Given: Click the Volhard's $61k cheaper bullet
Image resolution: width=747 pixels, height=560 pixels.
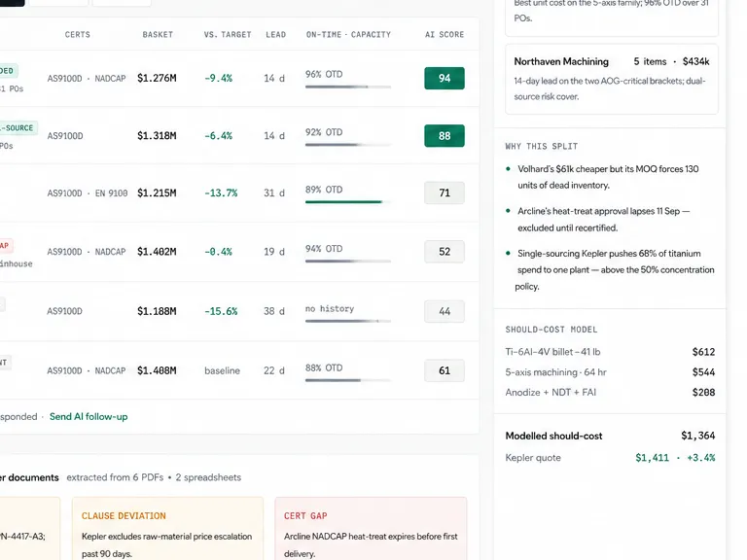Looking at the screenshot, I should click(x=608, y=177).
